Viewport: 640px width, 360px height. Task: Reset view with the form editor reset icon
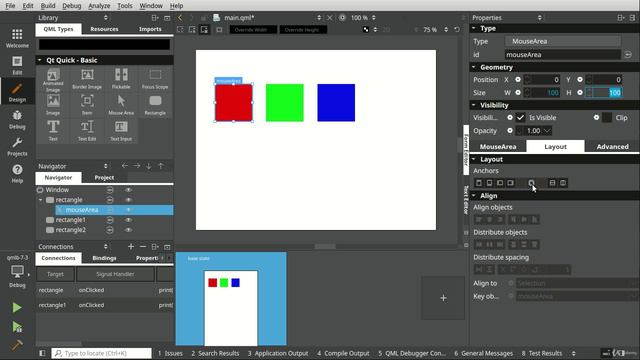tap(457, 29)
